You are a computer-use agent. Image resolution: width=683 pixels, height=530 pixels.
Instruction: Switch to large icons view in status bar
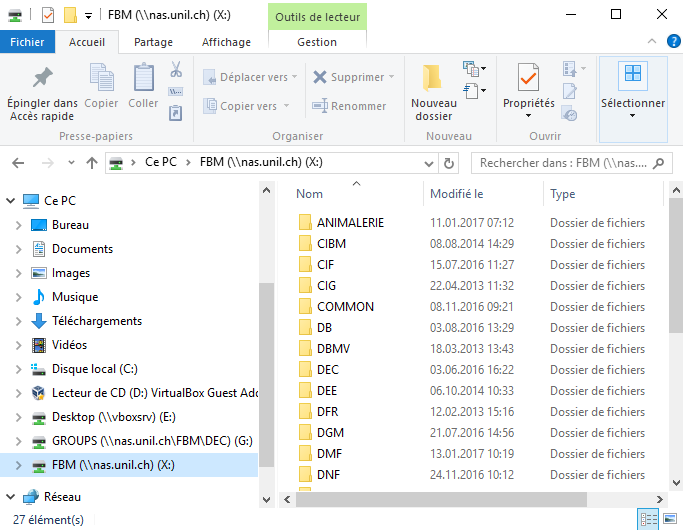(x=669, y=519)
